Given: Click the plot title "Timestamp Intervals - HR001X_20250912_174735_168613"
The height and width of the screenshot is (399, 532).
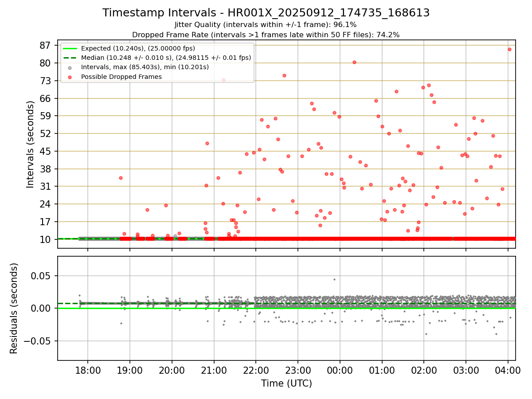Looking at the screenshot, I should 266,13.
